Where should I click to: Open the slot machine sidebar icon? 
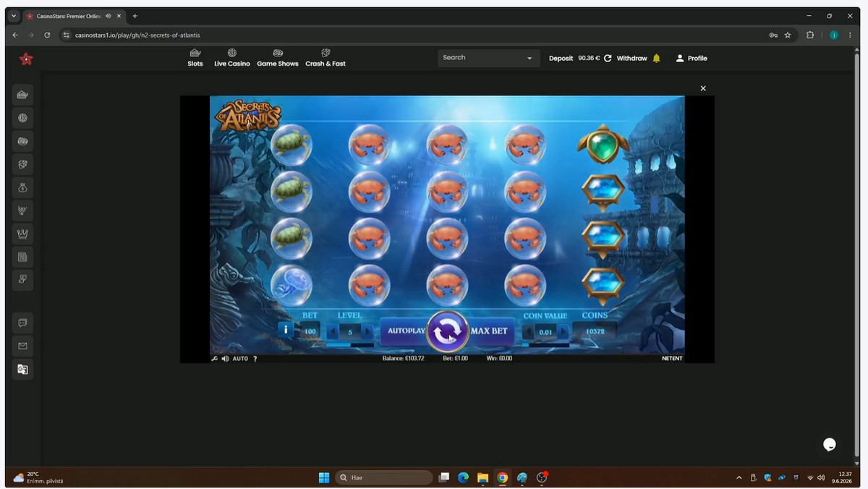click(x=22, y=95)
